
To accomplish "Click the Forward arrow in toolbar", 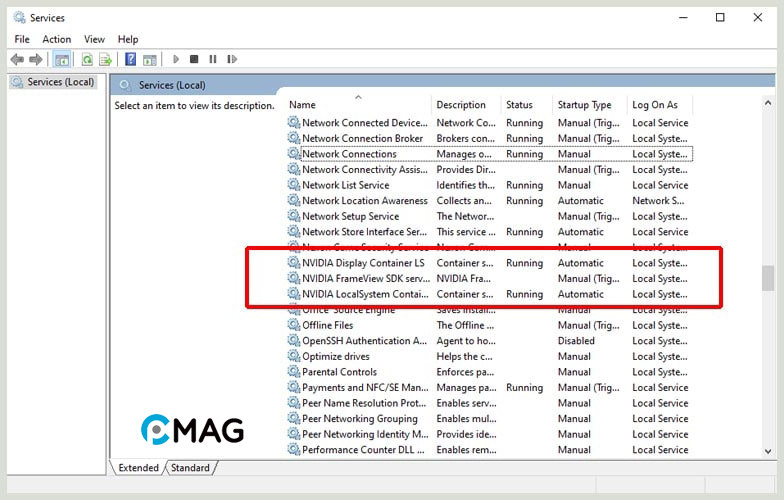I will click(36, 60).
